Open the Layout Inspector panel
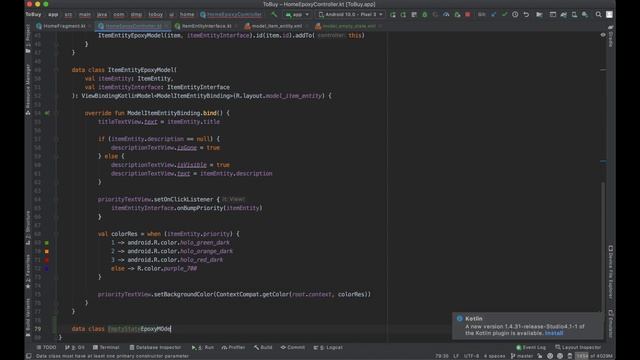The image size is (640, 360). tap(578, 347)
